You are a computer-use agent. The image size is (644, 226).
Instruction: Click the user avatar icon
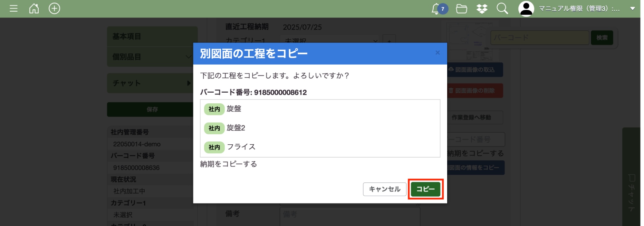tap(526, 9)
